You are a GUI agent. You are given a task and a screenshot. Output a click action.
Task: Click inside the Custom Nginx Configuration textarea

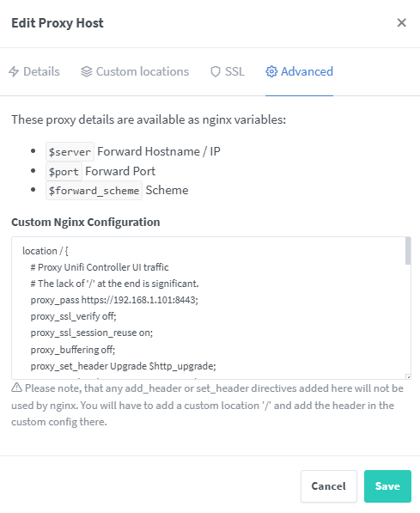pos(211,308)
